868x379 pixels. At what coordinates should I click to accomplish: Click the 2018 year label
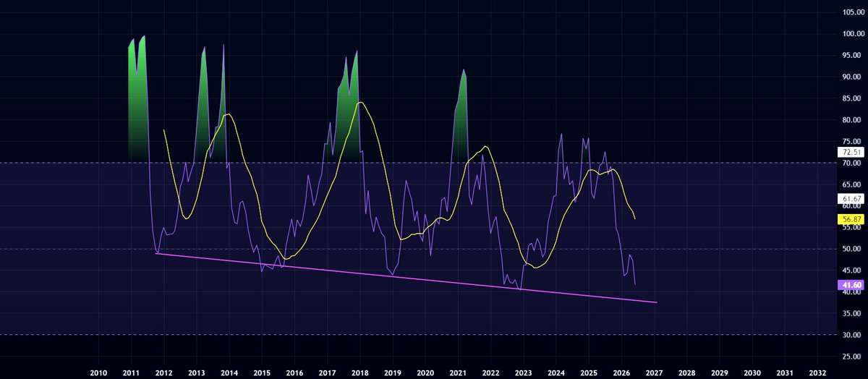pyautogui.click(x=360, y=372)
